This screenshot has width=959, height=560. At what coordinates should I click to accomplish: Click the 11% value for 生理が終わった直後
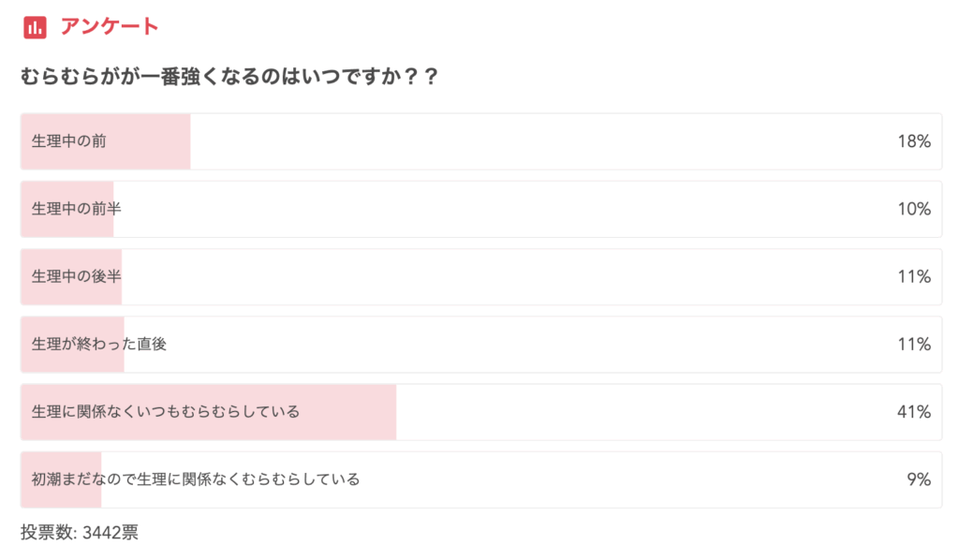click(913, 344)
